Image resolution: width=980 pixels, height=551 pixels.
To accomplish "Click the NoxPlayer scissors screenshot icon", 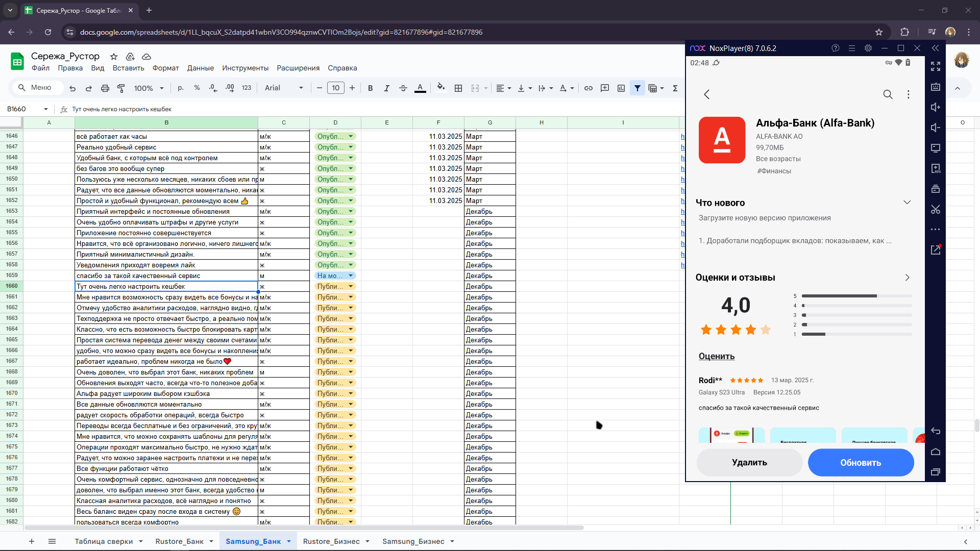I will [935, 209].
